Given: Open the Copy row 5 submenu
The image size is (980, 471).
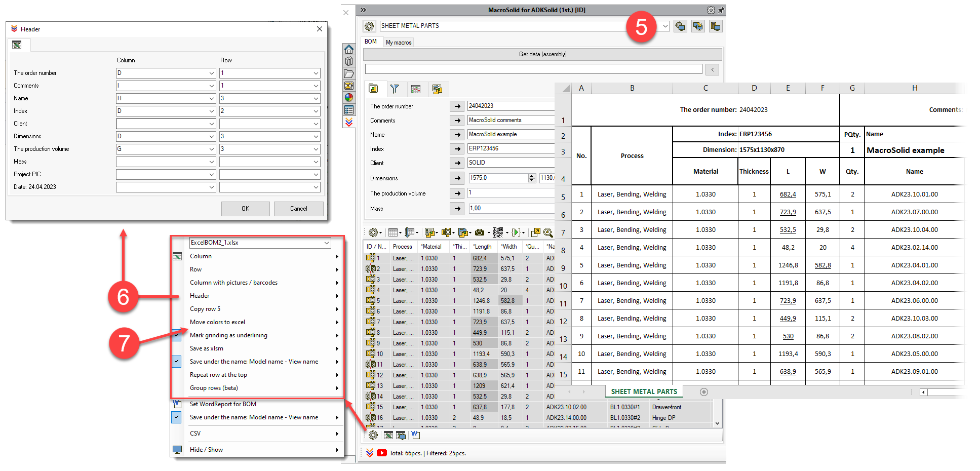Looking at the screenshot, I should (x=257, y=309).
